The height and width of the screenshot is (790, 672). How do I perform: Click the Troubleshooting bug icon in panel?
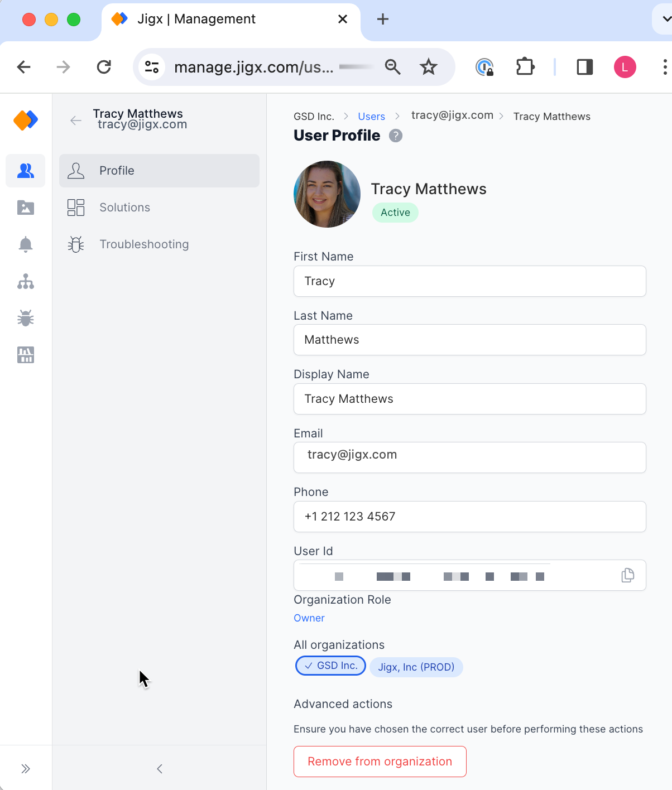click(x=76, y=244)
